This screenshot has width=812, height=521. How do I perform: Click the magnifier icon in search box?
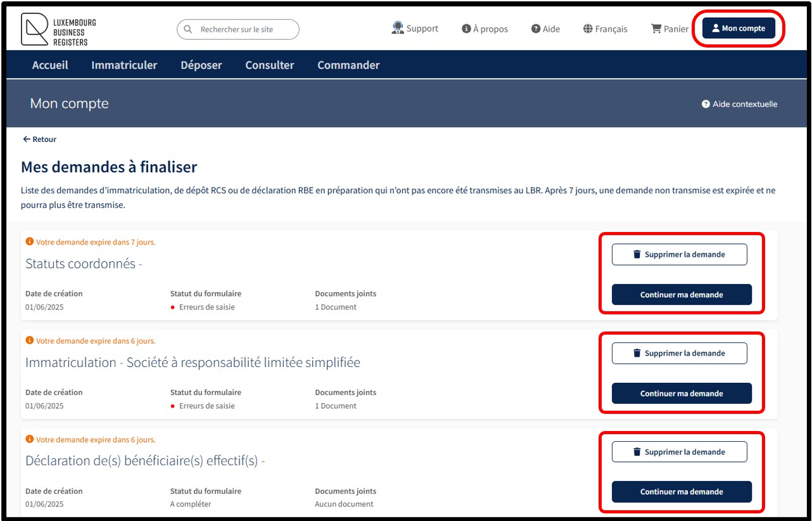click(188, 29)
